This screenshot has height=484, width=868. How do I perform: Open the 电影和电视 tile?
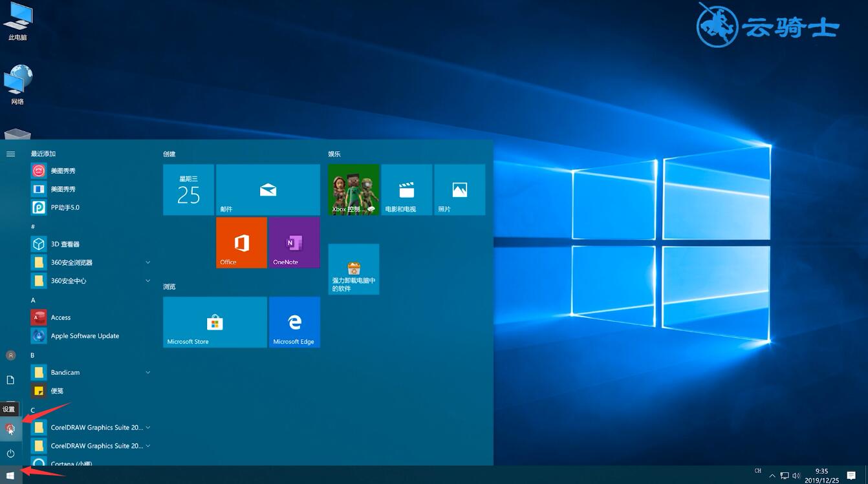(407, 189)
